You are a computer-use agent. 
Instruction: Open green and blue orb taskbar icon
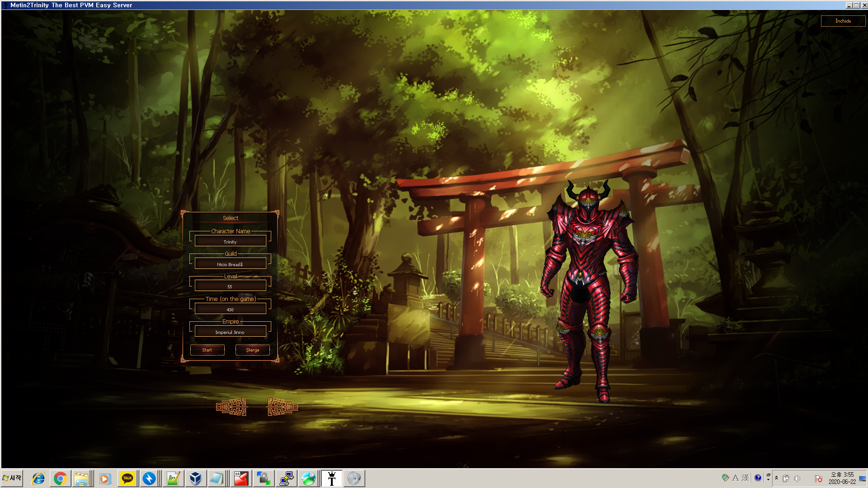(x=309, y=479)
